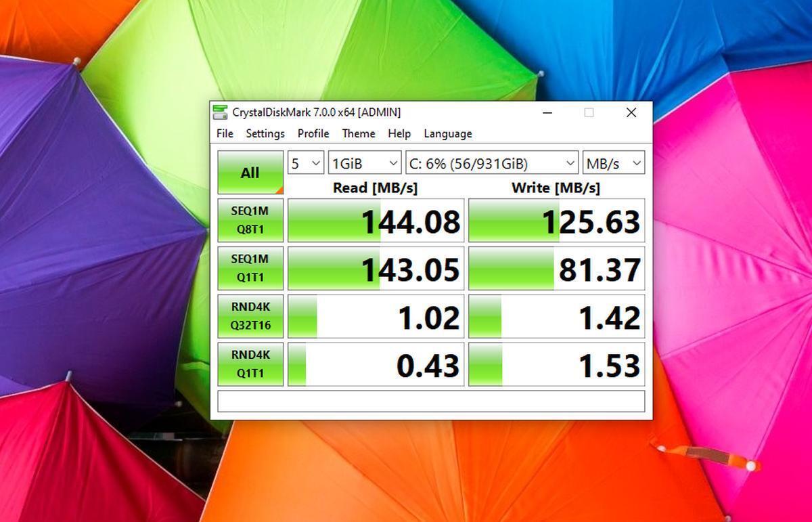
Task: Open the Help menu
Action: click(x=399, y=133)
